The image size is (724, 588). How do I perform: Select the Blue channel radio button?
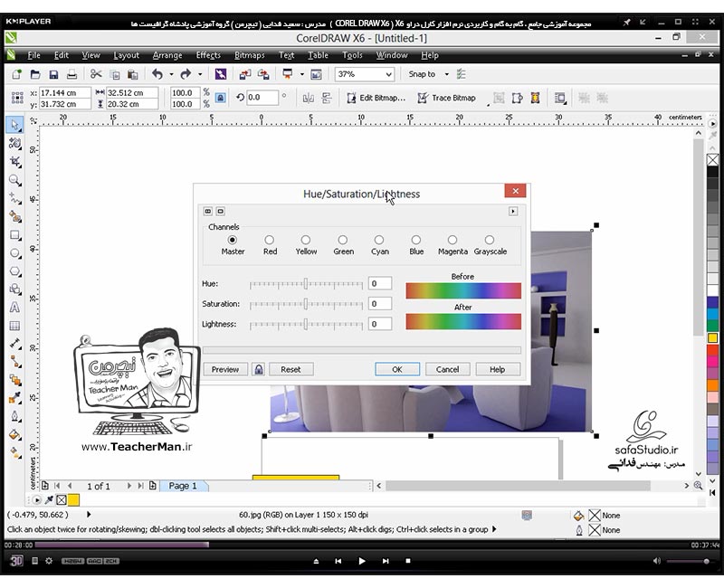(416, 240)
